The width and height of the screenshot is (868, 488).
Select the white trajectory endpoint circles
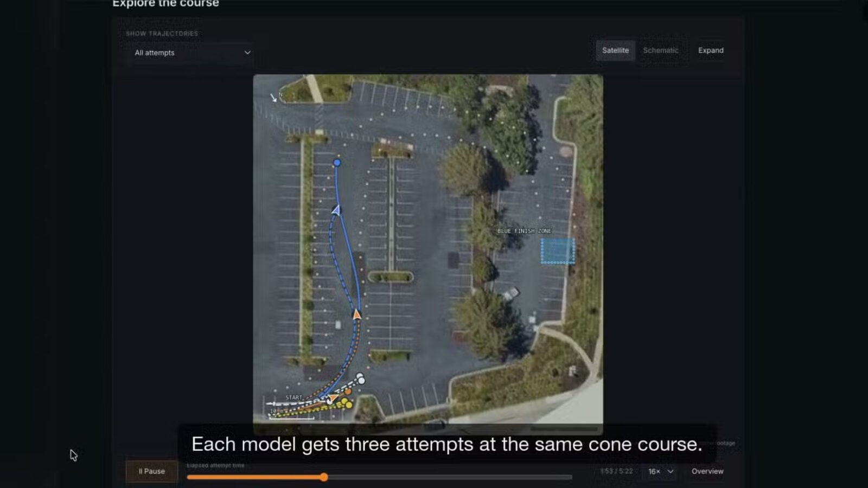tap(360, 378)
